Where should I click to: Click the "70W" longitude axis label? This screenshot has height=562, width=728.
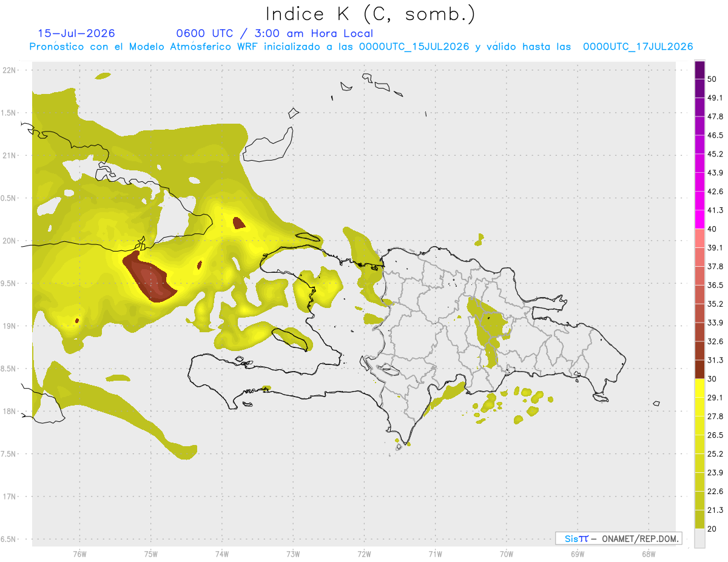[x=507, y=554]
